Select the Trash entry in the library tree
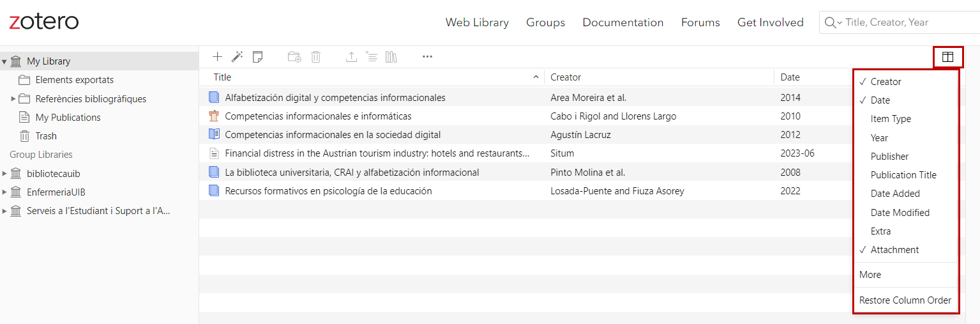 coord(99,136)
